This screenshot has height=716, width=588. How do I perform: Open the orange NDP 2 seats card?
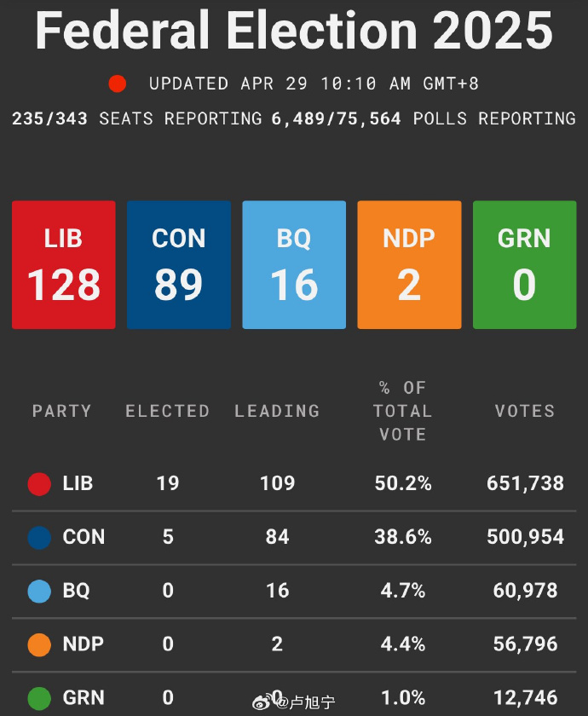[409, 265]
